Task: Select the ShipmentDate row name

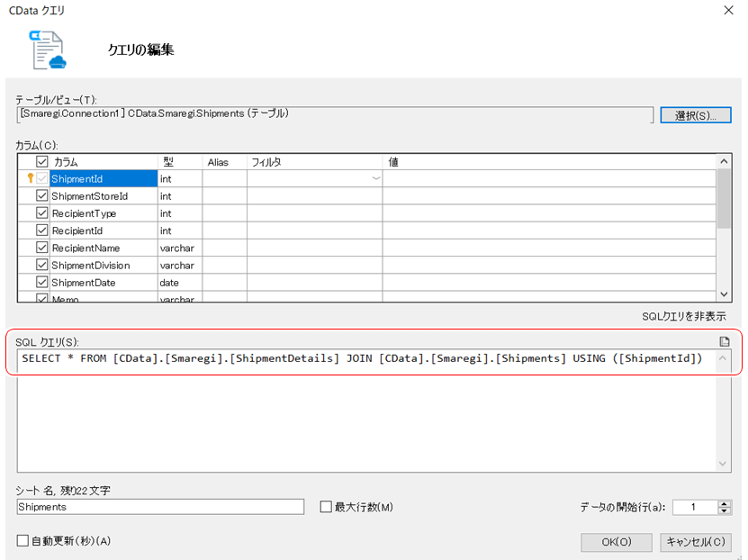Action: (x=104, y=283)
